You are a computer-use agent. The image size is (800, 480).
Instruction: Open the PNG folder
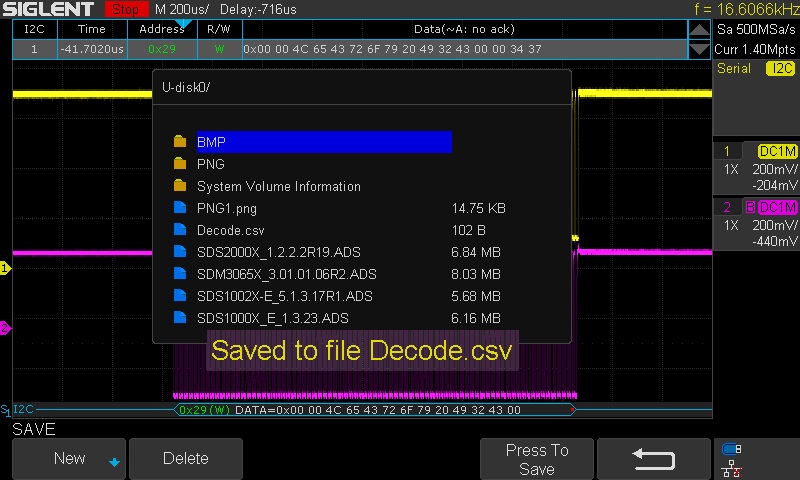211,164
